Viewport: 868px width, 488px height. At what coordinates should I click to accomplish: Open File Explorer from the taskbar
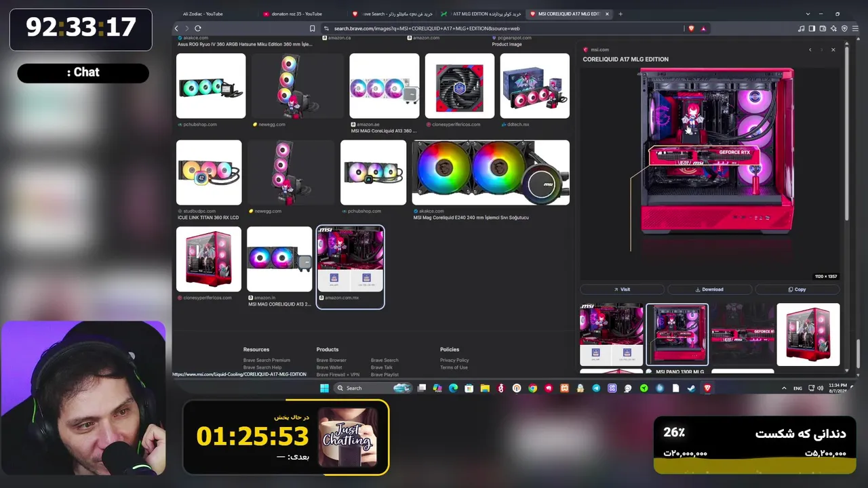coord(485,388)
